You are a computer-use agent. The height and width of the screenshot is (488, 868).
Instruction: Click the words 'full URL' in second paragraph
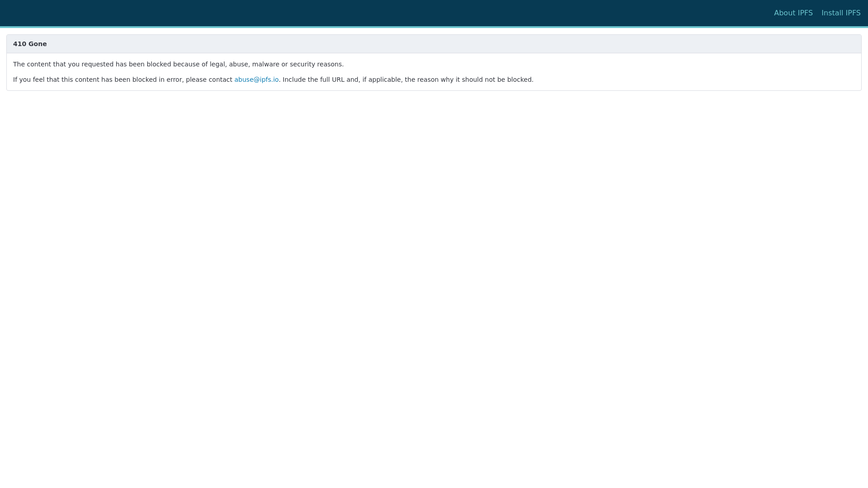(332, 80)
